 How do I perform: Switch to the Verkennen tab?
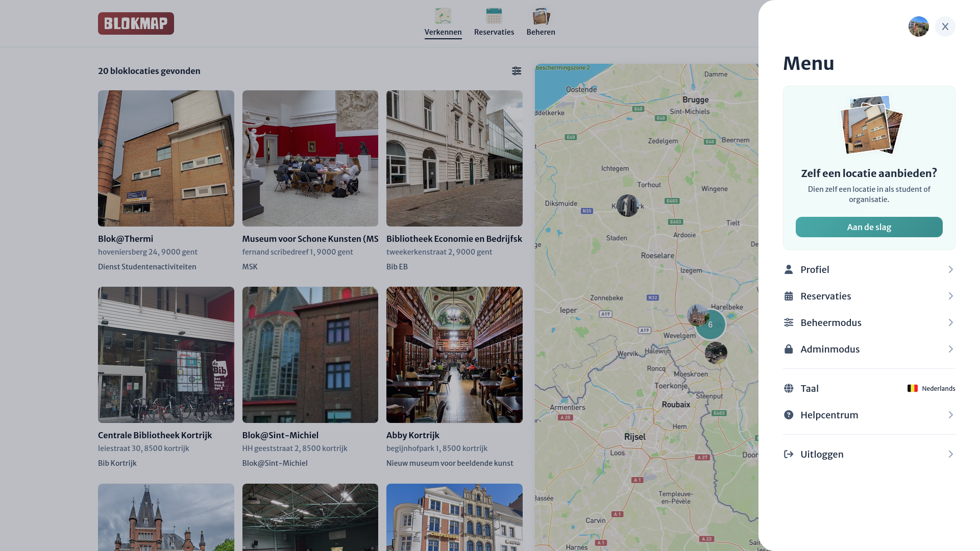pyautogui.click(x=443, y=32)
